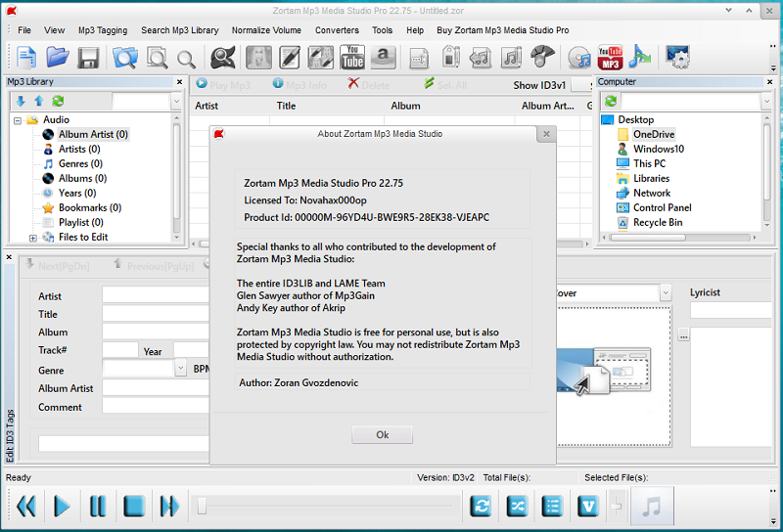Close the Computer panel
783x532 pixels.
point(769,82)
